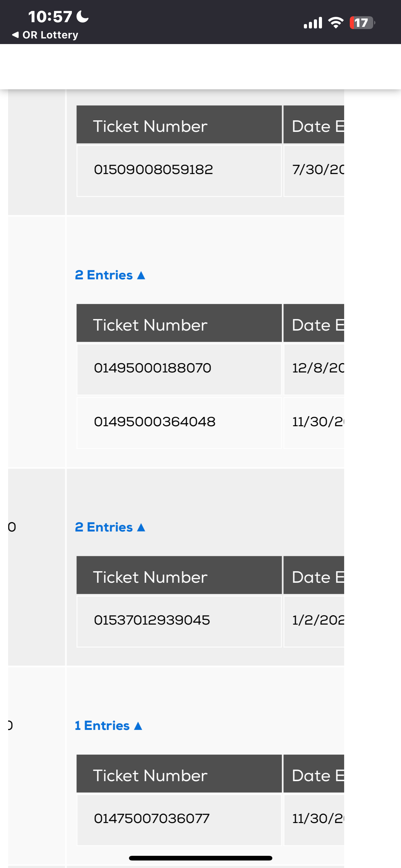Viewport: 401px width, 868px height.
Task: Select ticket number 01495000188070
Action: pyautogui.click(x=152, y=368)
